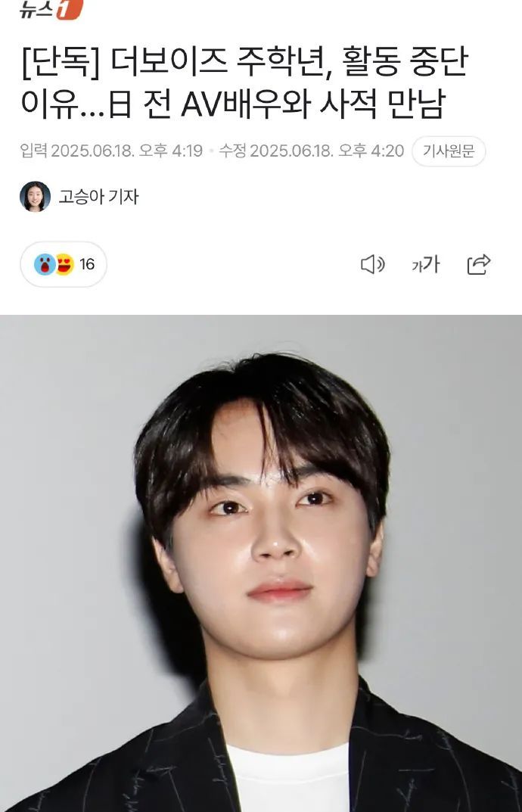Tap the [단독] exclusive tag in headline

point(61,63)
